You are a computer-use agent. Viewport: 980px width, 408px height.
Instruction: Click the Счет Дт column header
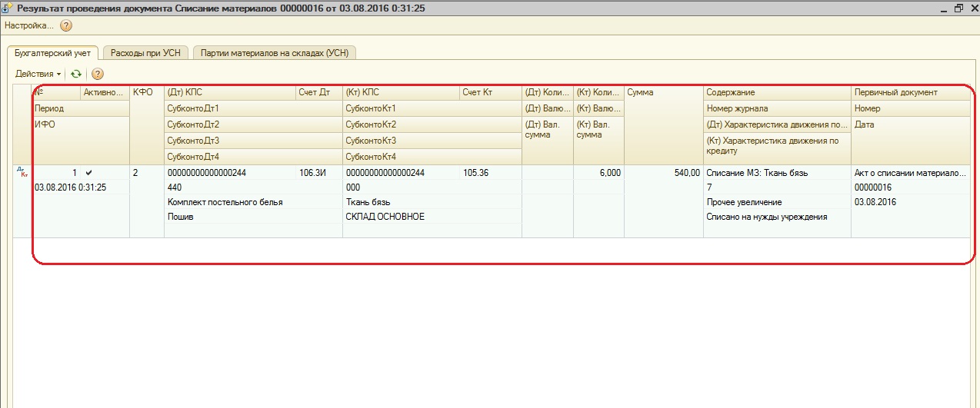pyautogui.click(x=319, y=92)
